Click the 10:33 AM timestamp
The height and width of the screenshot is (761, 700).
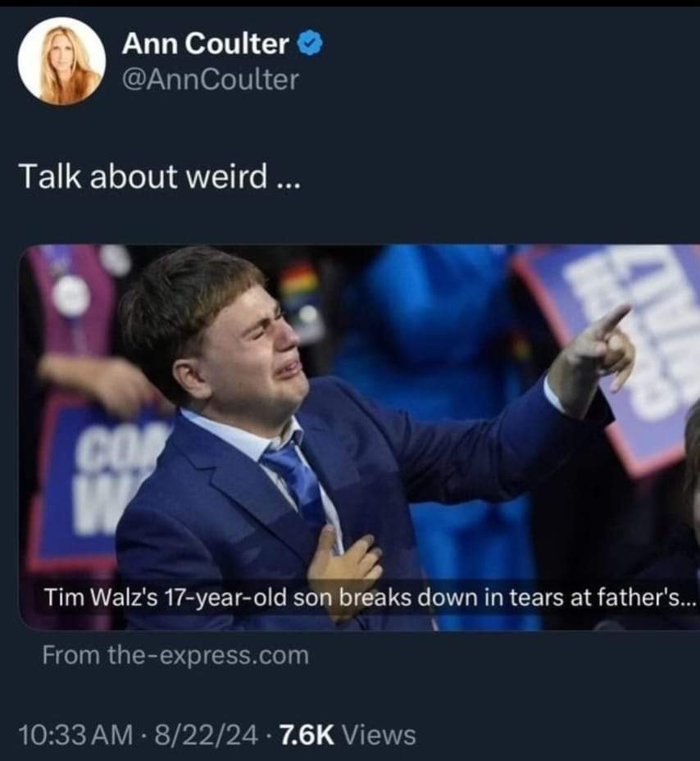[75, 734]
